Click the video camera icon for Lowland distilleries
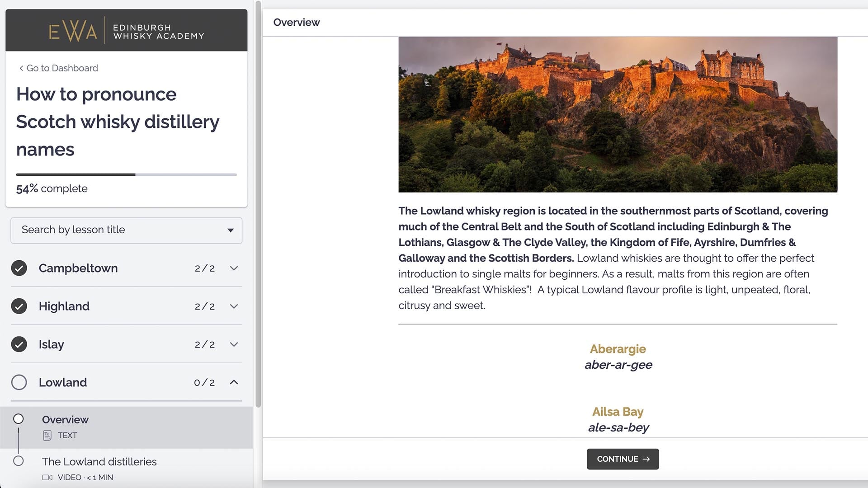Image resolution: width=868 pixels, height=488 pixels. tap(47, 477)
